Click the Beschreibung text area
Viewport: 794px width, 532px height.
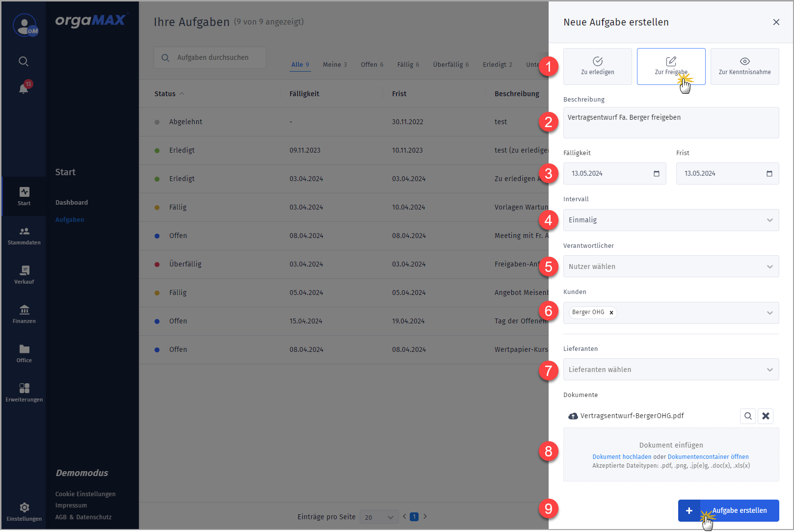click(671, 123)
